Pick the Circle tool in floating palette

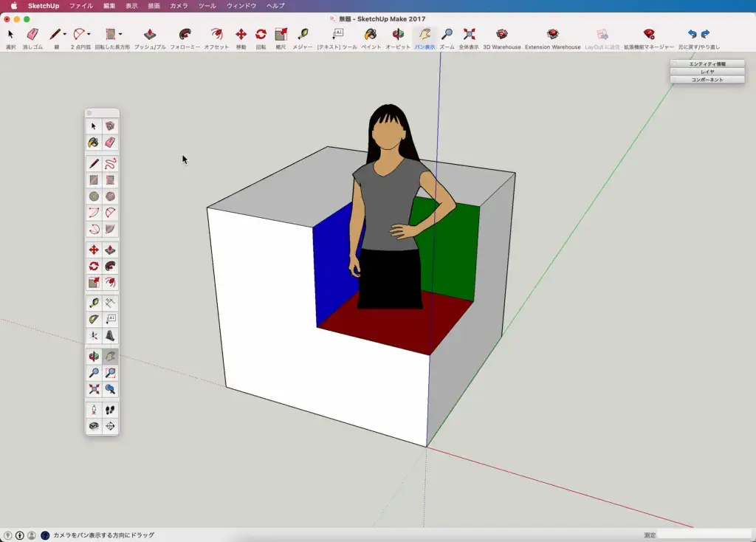tap(94, 196)
